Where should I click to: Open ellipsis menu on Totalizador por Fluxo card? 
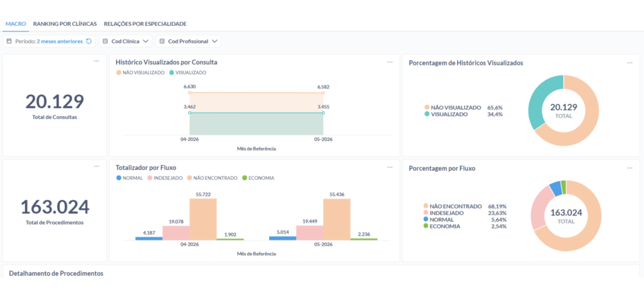390,167
